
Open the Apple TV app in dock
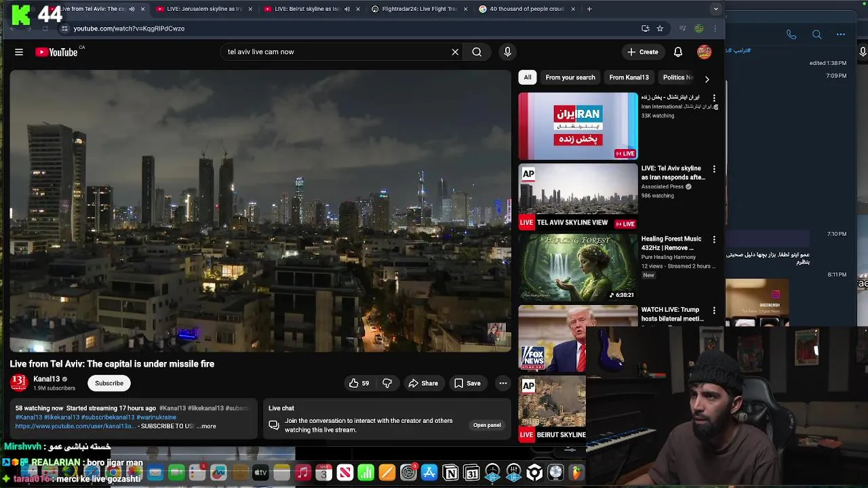click(260, 472)
